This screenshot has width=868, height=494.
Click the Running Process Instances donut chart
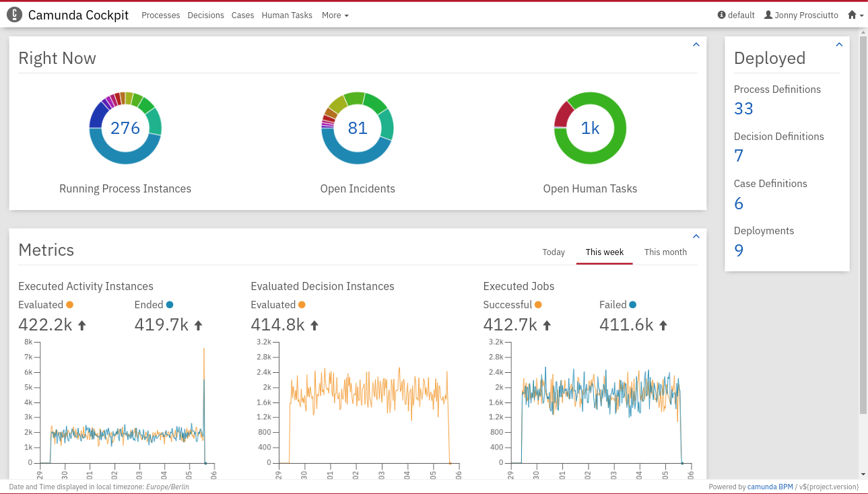click(125, 128)
